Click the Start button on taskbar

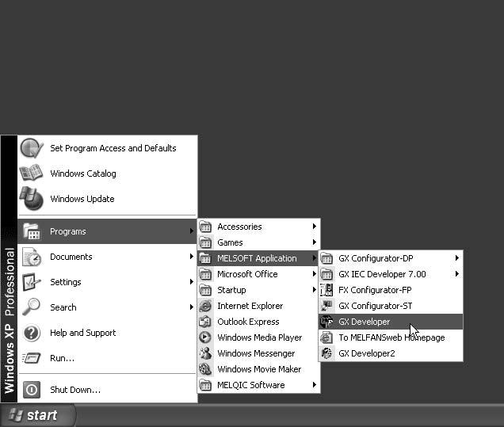(37, 415)
